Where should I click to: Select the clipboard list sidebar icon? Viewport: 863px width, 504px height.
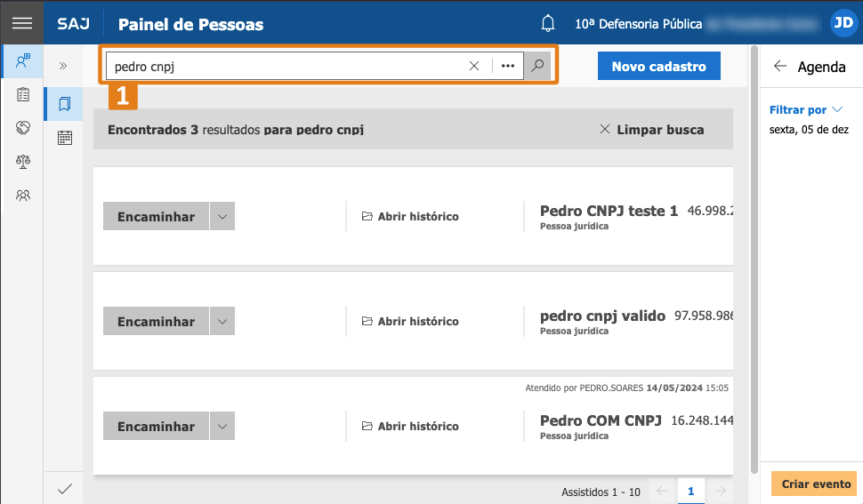point(23,94)
